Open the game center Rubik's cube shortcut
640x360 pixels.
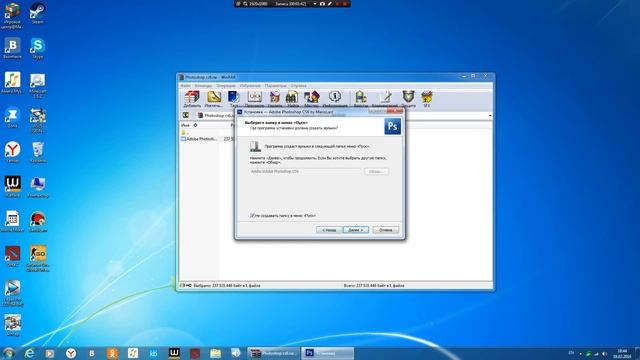pos(12,16)
